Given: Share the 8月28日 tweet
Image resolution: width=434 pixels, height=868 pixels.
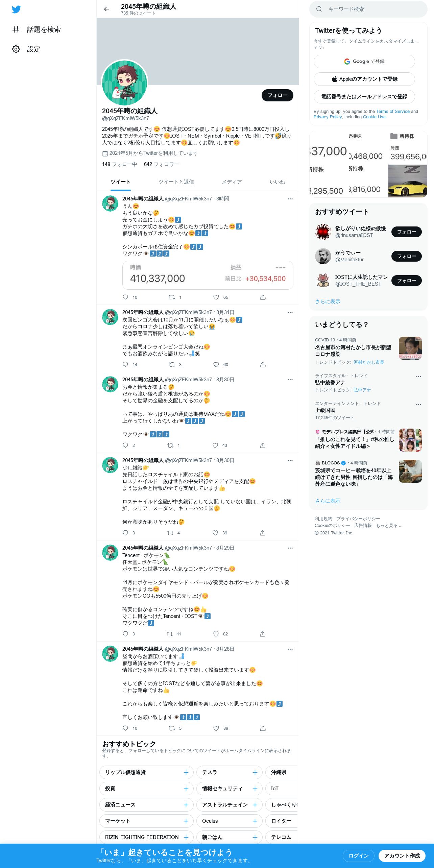Looking at the screenshot, I should click(263, 728).
